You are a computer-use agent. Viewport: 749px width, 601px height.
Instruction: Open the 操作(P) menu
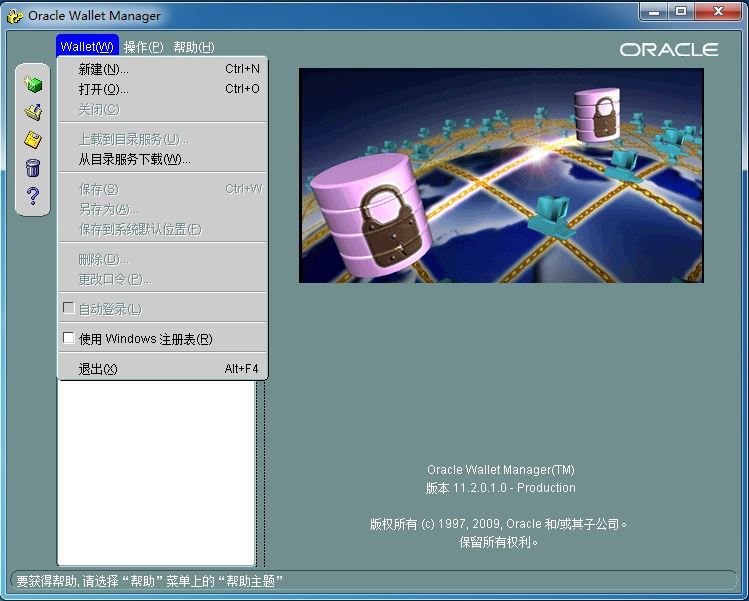[x=143, y=47]
